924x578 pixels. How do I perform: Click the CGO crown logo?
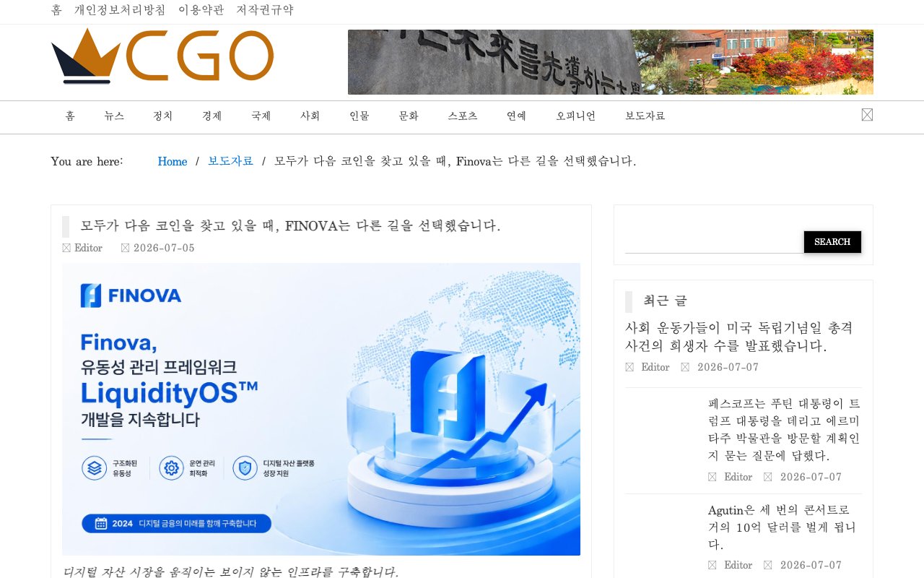coord(162,56)
